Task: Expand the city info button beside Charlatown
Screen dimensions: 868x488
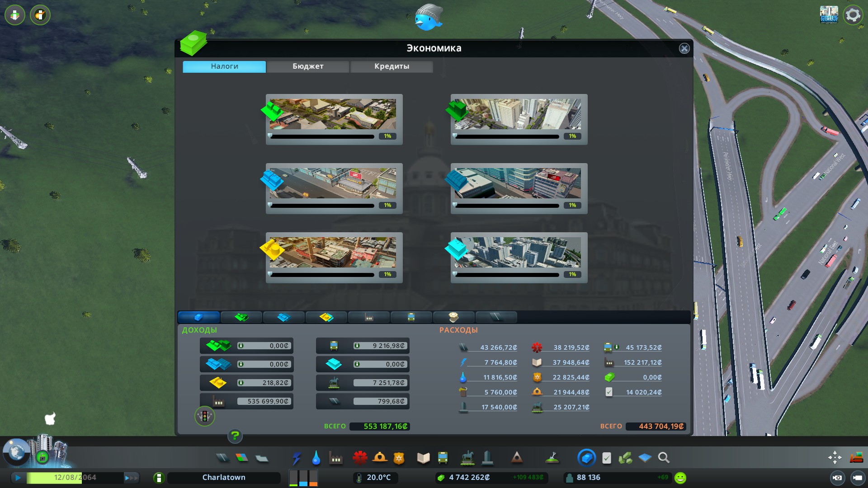Action: [x=159, y=478]
